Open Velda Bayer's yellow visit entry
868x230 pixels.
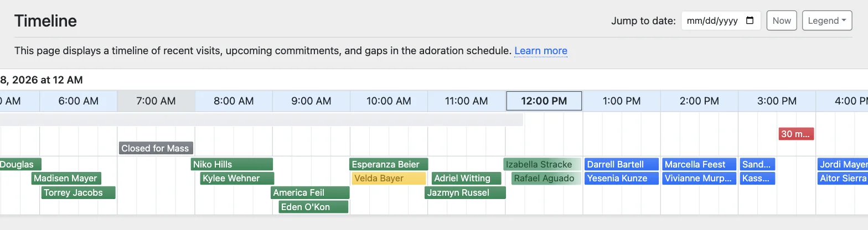(389, 178)
